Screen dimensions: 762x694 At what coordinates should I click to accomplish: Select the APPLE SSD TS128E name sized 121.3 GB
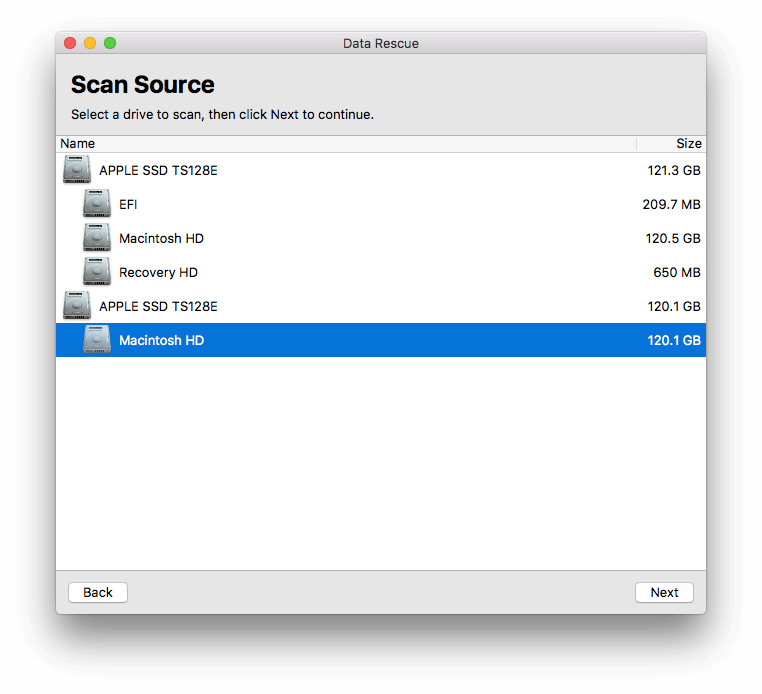tap(158, 171)
